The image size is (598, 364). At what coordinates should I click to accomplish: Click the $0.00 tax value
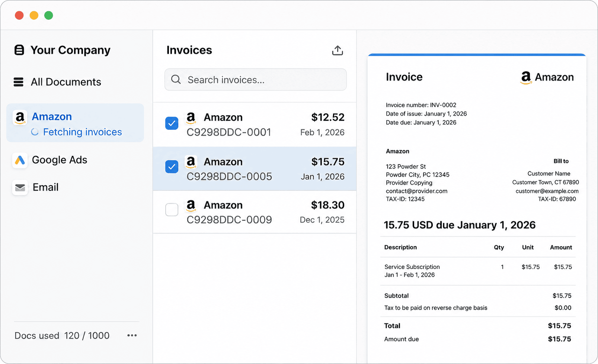pyautogui.click(x=563, y=308)
